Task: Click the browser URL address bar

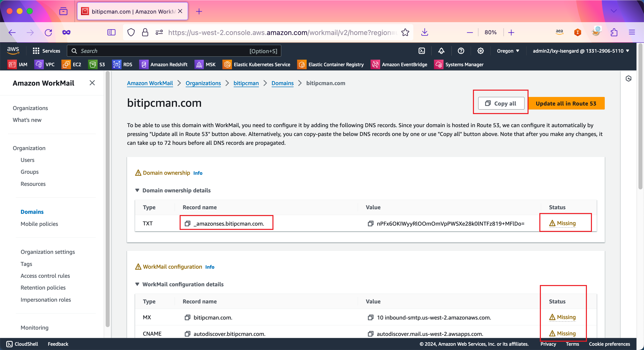Action: pos(282,32)
